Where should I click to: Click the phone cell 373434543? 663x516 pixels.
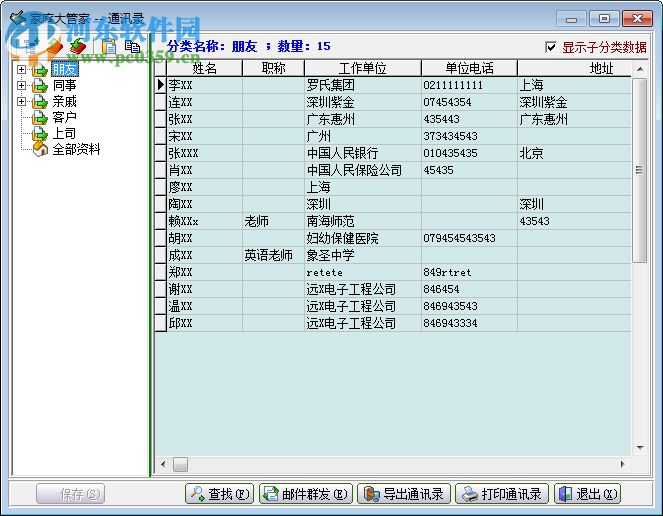click(x=469, y=136)
